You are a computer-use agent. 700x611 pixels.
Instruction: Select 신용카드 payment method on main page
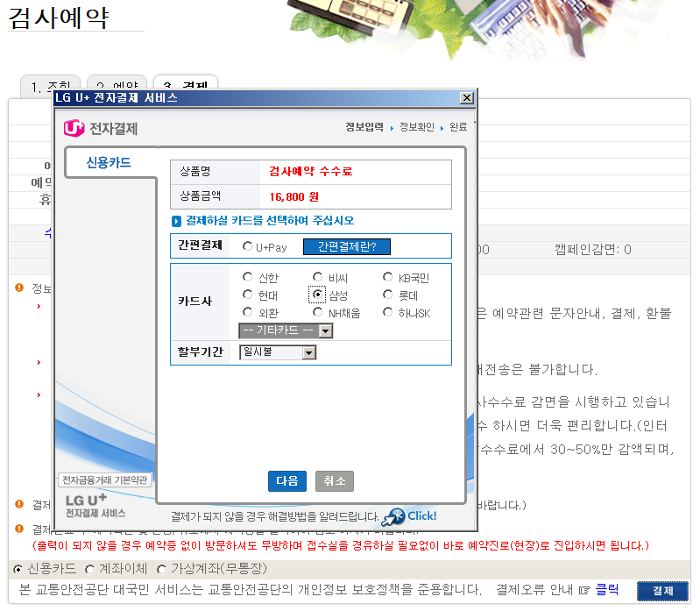coord(18,569)
